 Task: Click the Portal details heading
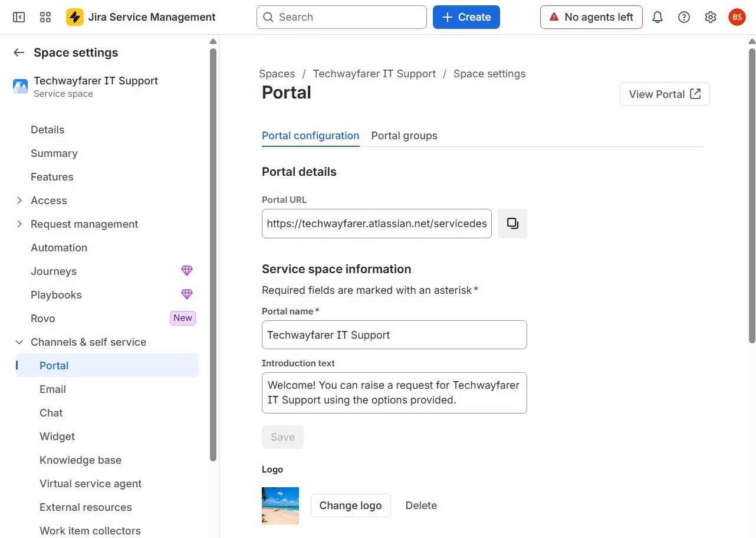tap(299, 172)
